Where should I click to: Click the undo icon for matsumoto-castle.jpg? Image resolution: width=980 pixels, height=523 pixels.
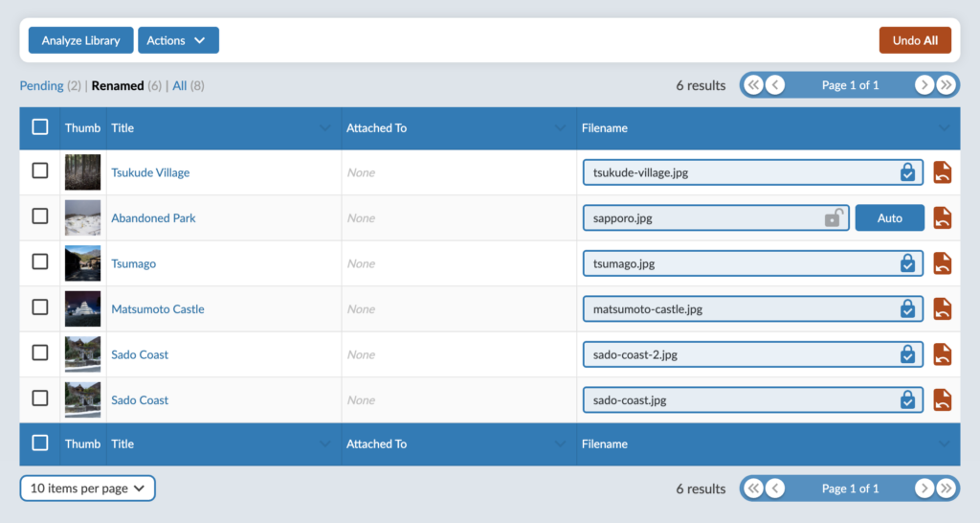942,308
